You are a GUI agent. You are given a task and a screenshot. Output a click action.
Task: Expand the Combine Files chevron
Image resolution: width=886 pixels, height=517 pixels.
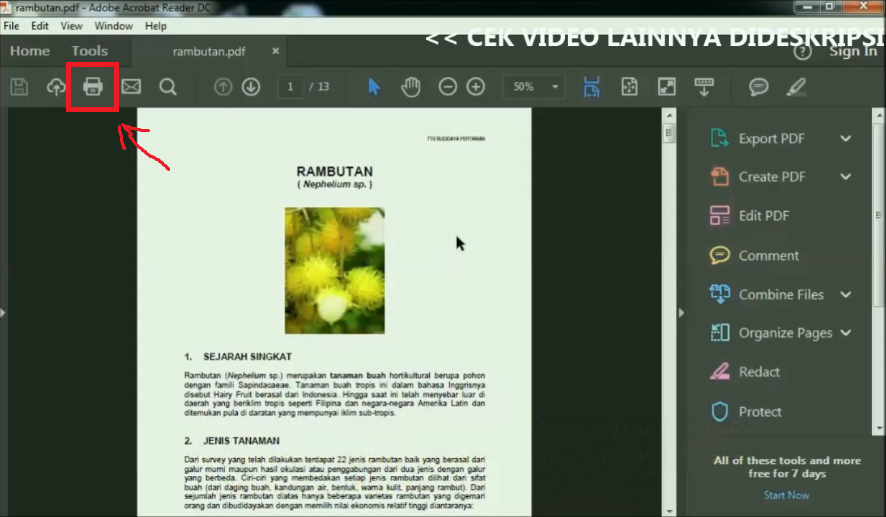(845, 294)
